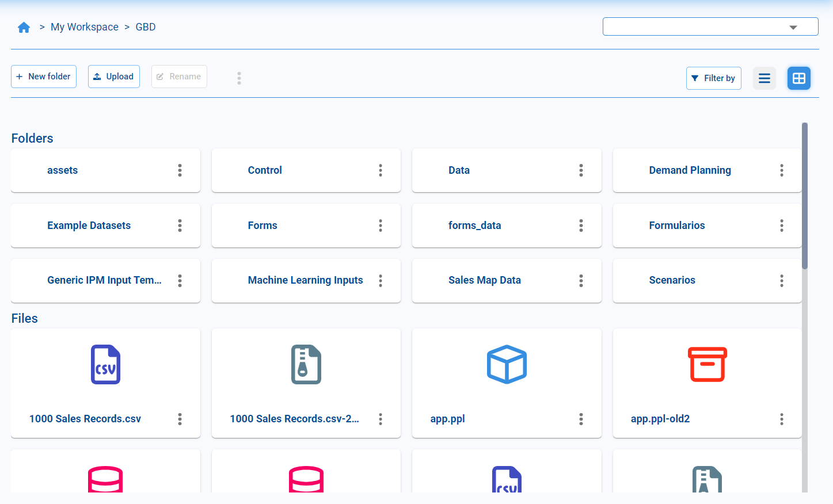Click the blue package icon for app.ppl
833x504 pixels.
[507, 364]
